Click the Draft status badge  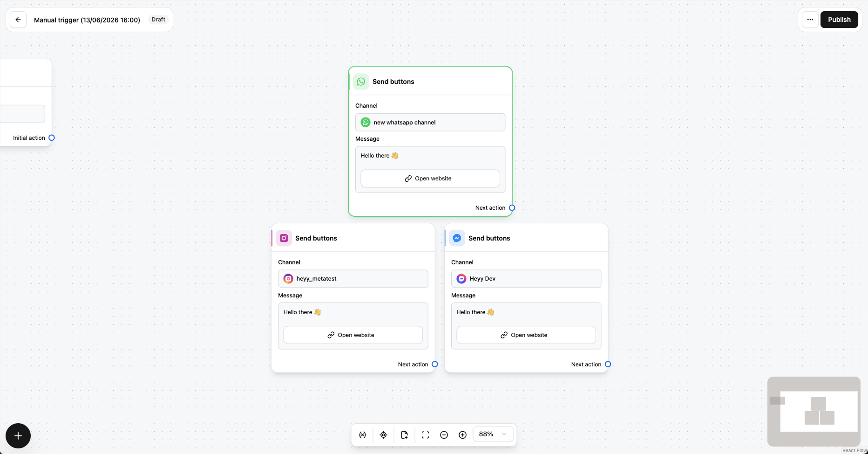158,20
